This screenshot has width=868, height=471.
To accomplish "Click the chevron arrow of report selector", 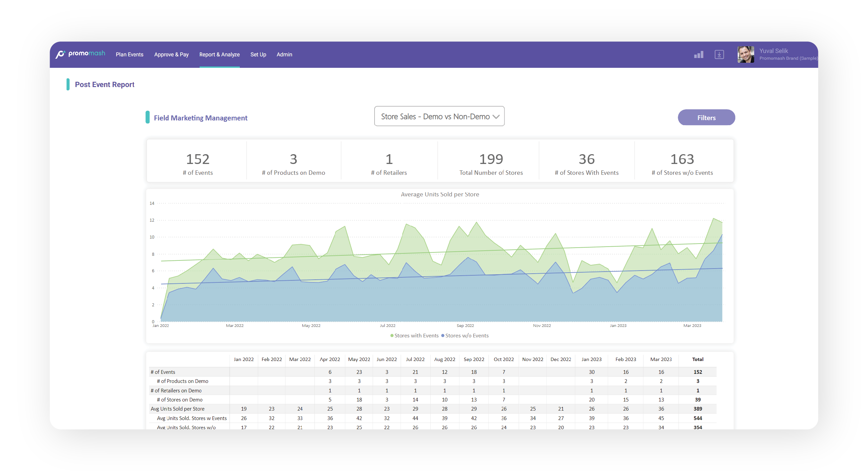I will (496, 117).
